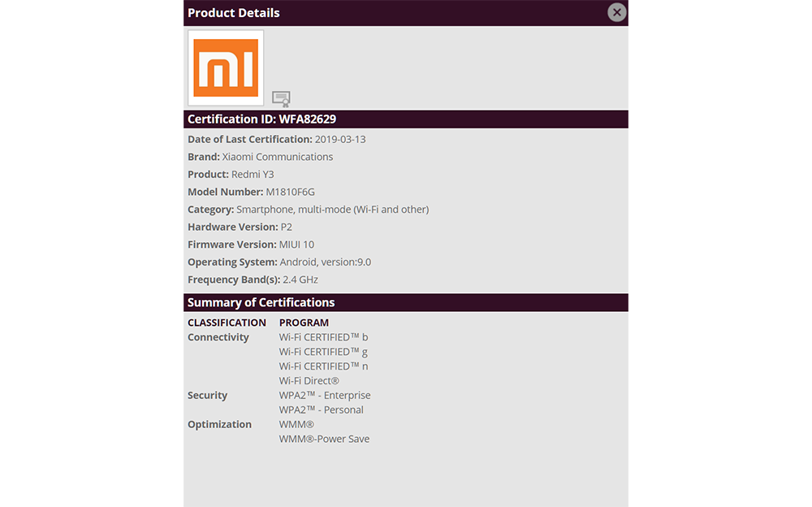Click operating system Android, version:9.0

pyautogui.click(x=326, y=262)
